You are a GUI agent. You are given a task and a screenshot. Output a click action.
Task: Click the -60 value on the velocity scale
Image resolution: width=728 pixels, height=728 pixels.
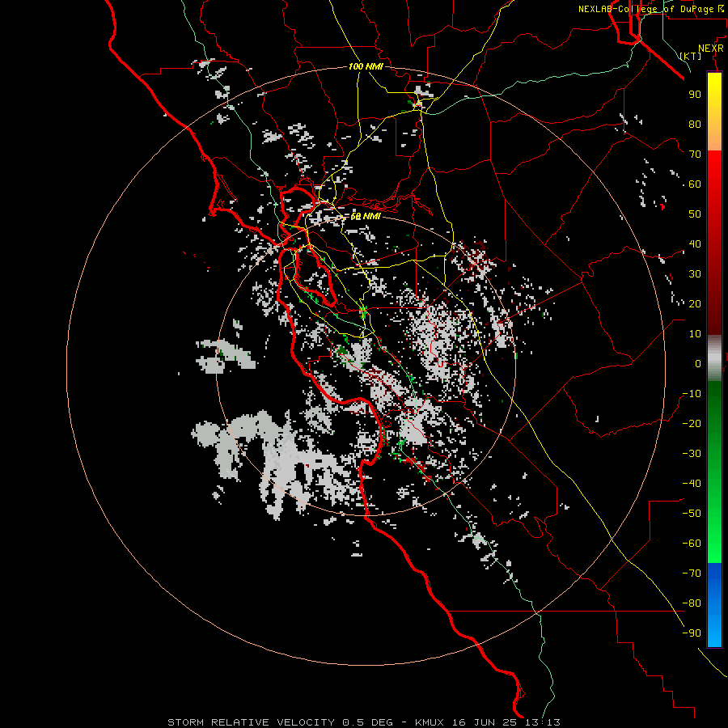[x=692, y=544]
